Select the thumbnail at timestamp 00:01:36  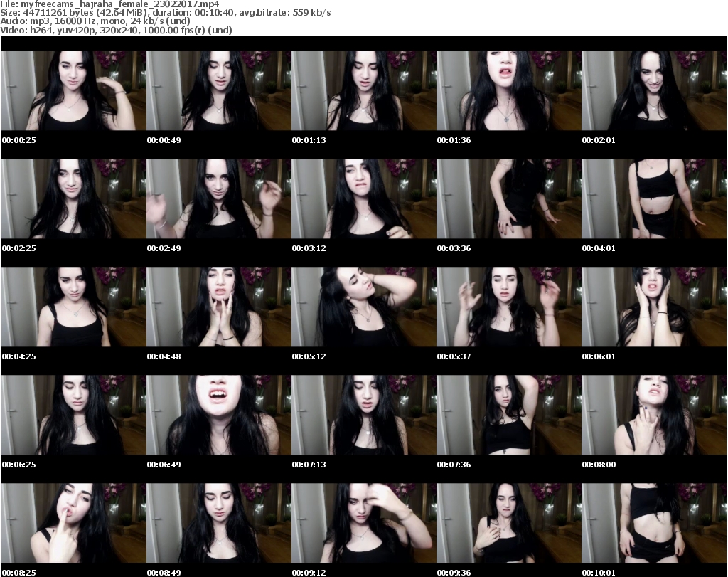(508, 90)
